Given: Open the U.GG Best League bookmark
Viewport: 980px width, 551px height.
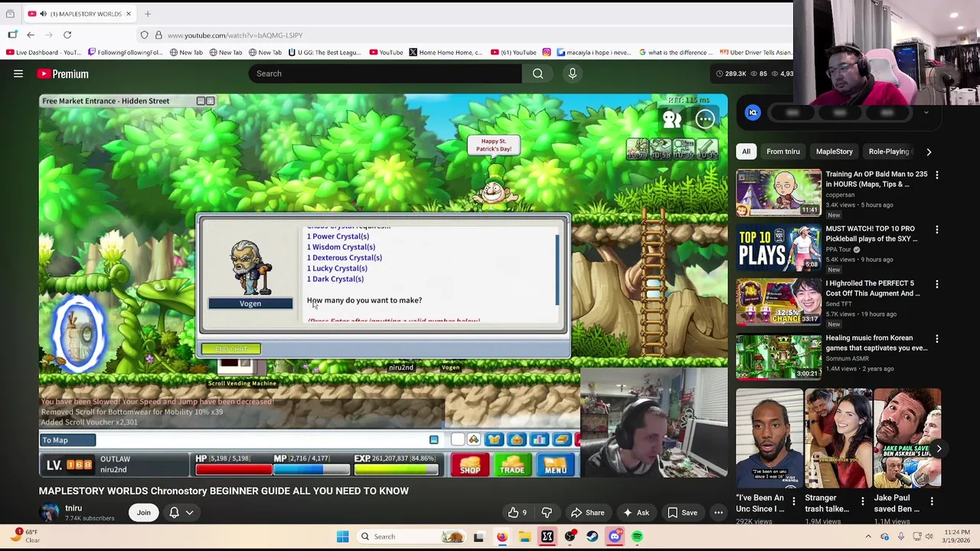Looking at the screenshot, I should click(325, 52).
